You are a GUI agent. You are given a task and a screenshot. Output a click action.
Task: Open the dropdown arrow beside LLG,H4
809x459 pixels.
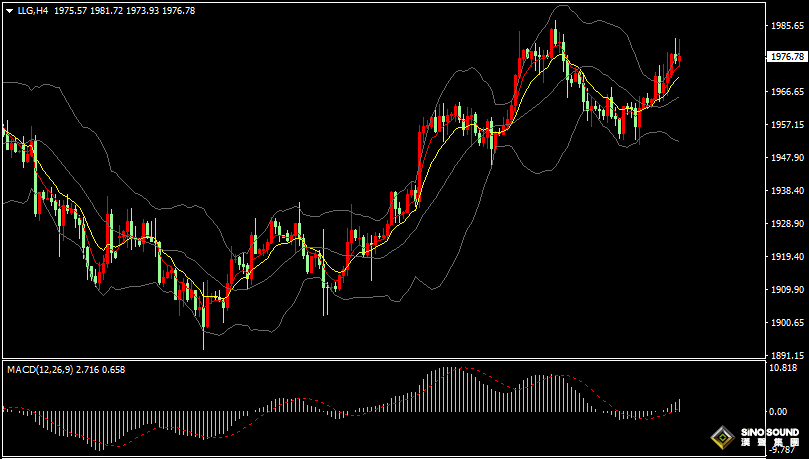(9, 9)
